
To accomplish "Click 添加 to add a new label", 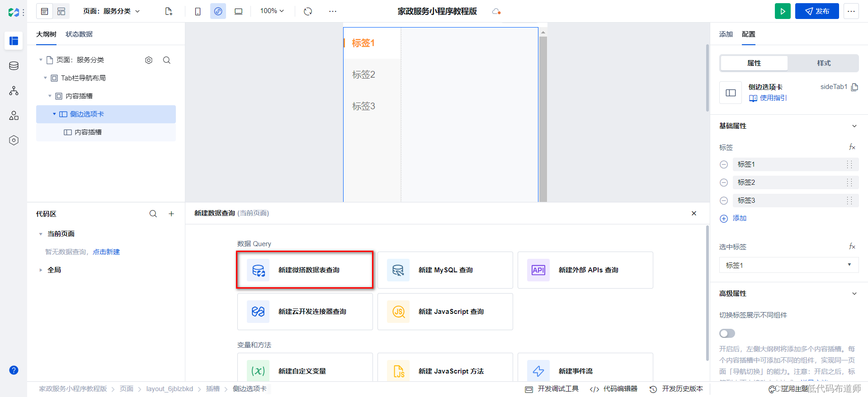I will [x=733, y=219].
